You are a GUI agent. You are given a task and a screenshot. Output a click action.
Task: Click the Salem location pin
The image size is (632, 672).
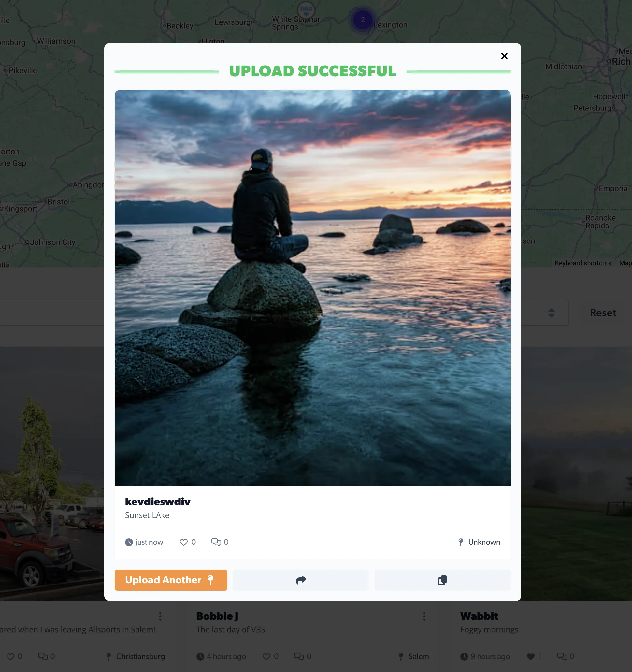tap(401, 656)
